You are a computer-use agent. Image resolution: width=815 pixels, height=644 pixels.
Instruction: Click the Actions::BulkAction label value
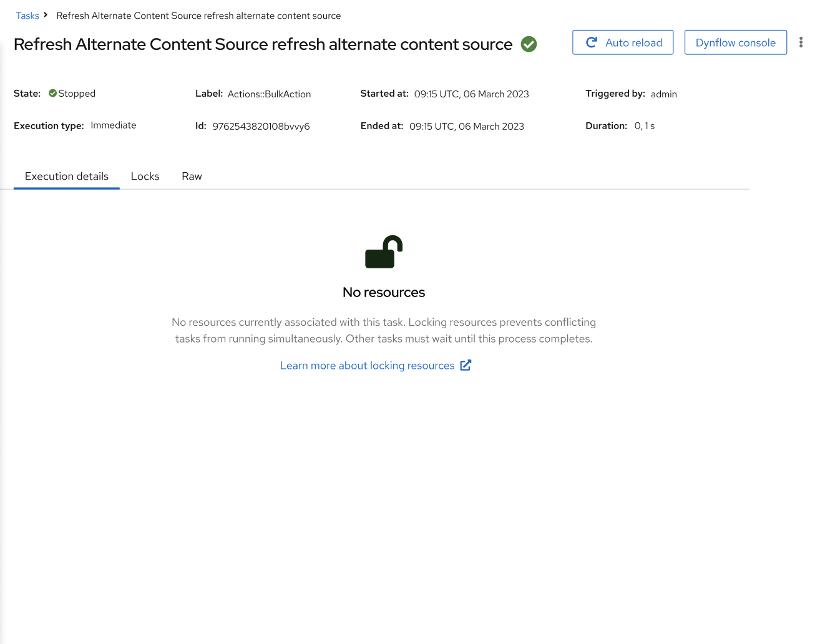click(269, 94)
